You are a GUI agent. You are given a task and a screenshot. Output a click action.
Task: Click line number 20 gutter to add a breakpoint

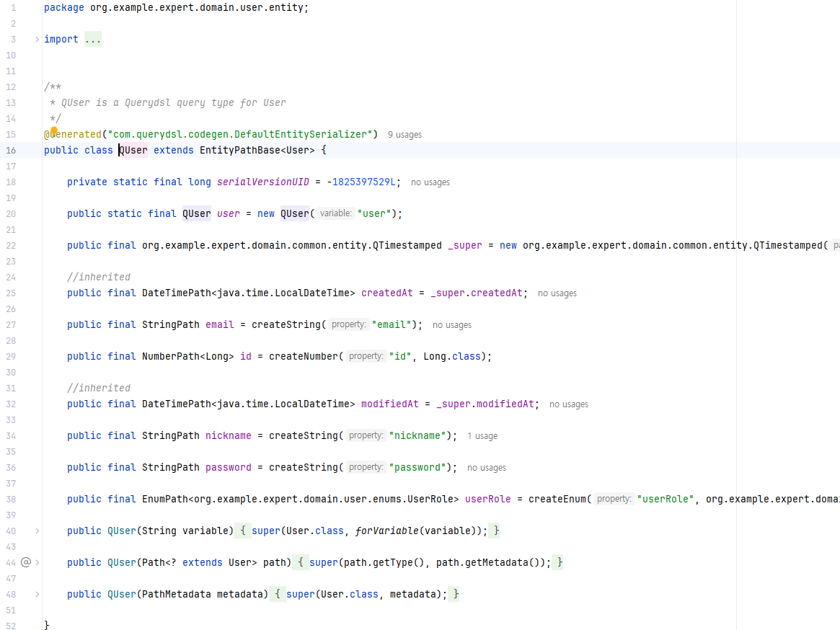click(x=11, y=213)
